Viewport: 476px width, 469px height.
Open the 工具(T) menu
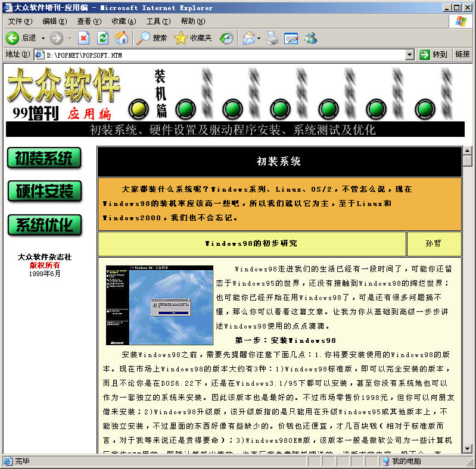(x=158, y=21)
